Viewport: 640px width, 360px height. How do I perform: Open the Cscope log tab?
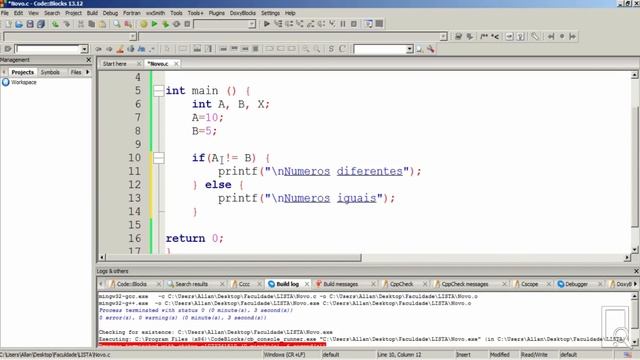point(529,284)
